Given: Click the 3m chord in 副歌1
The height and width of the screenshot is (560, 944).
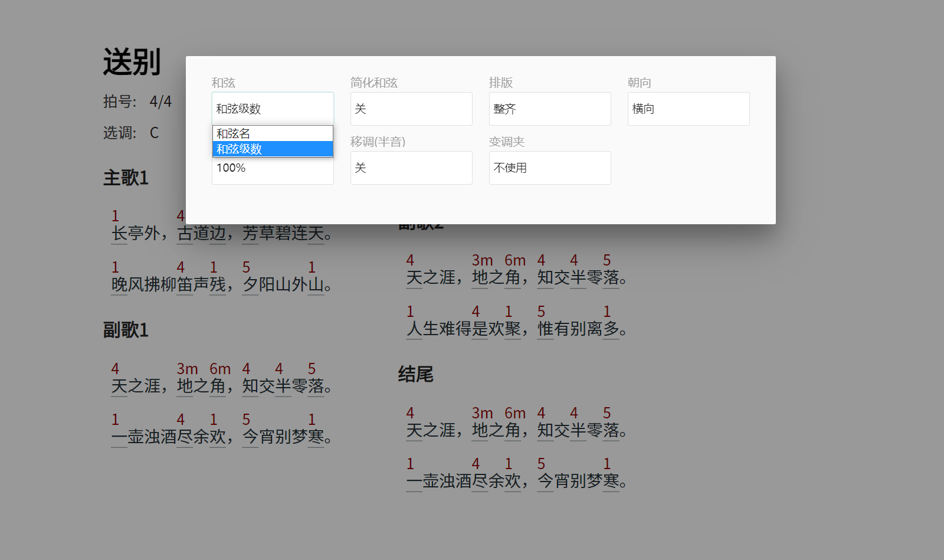Looking at the screenshot, I should [x=187, y=369].
